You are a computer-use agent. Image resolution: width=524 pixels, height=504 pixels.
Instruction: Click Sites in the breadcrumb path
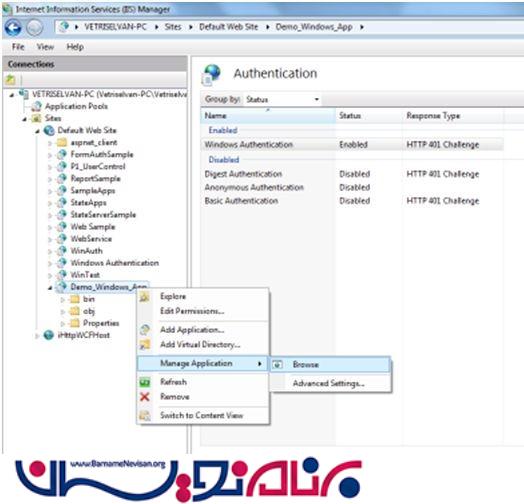point(173,27)
